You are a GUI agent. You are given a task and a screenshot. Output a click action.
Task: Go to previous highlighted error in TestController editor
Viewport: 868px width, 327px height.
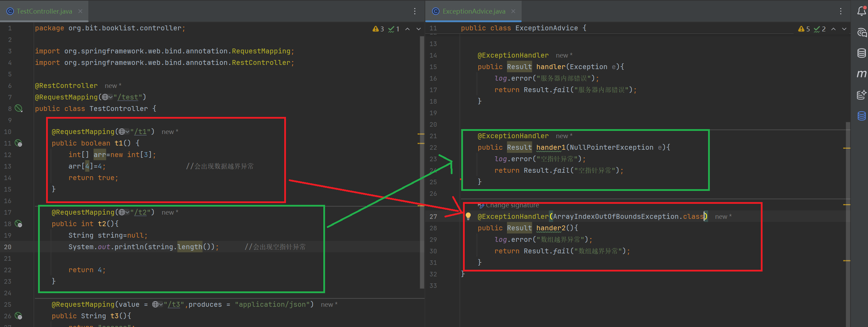point(407,29)
